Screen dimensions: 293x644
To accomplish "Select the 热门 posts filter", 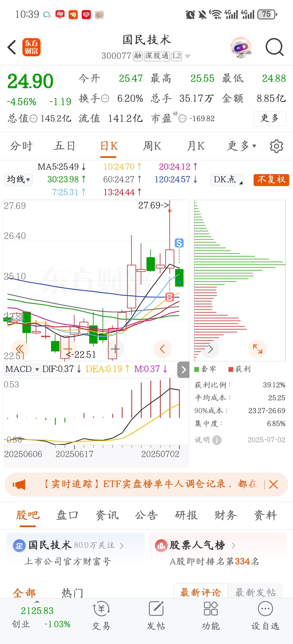I will click(x=72, y=593).
